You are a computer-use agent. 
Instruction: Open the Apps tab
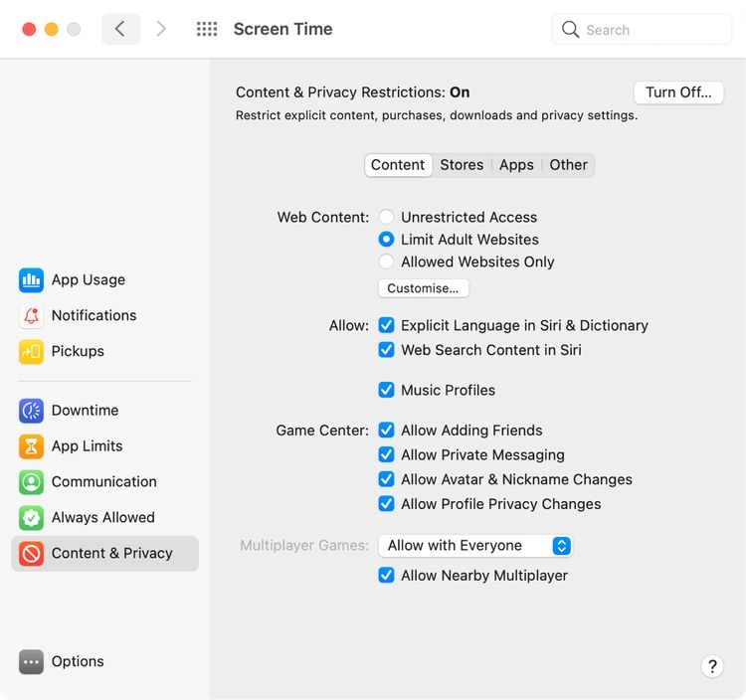click(x=516, y=165)
